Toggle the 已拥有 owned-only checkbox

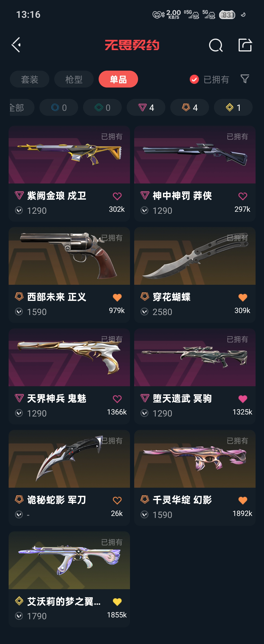(x=194, y=79)
